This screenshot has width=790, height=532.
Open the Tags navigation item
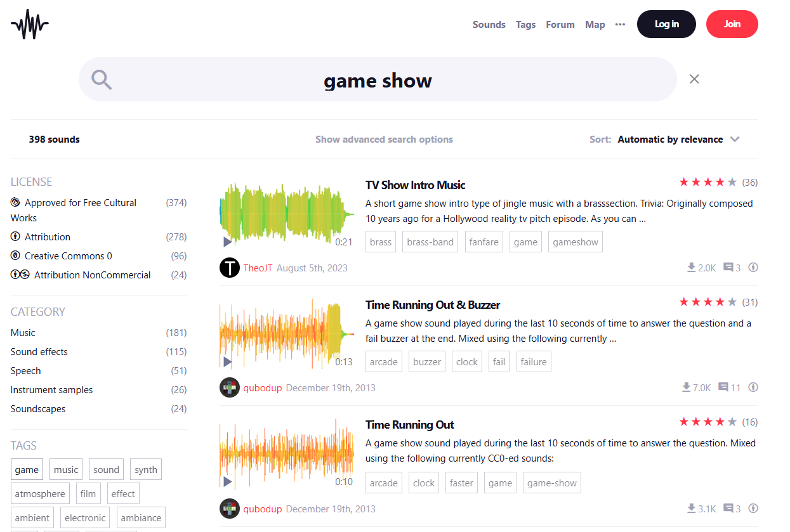coord(525,25)
